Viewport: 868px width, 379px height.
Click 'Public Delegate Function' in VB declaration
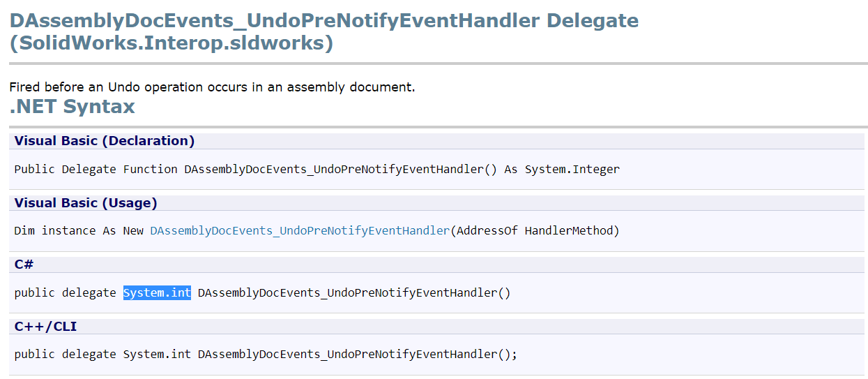pyautogui.click(x=96, y=169)
